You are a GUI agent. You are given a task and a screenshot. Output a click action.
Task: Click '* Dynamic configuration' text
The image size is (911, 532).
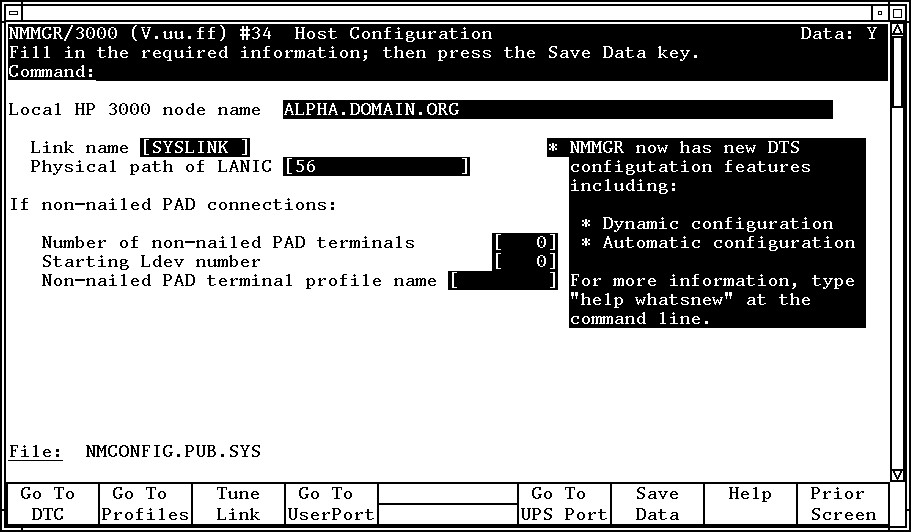coord(707,224)
